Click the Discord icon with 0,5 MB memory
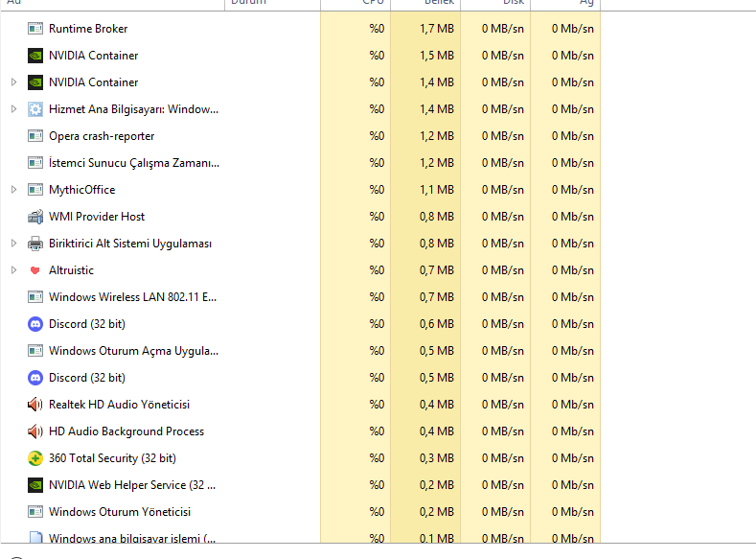Viewport: 756px width, 559px height. (x=35, y=378)
